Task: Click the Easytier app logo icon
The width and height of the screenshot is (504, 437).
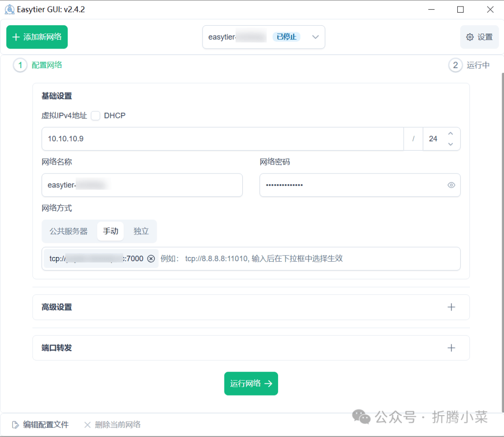Action: pos(9,9)
